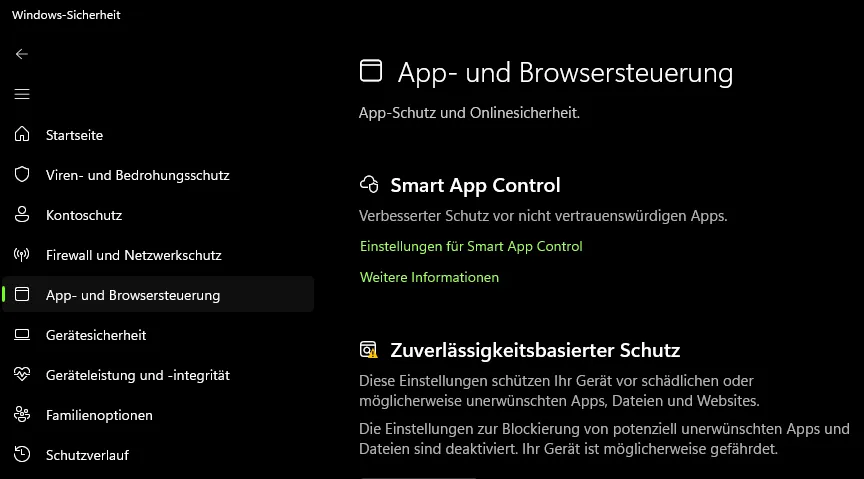Click the Firewall antenna icon

pyautogui.click(x=22, y=255)
